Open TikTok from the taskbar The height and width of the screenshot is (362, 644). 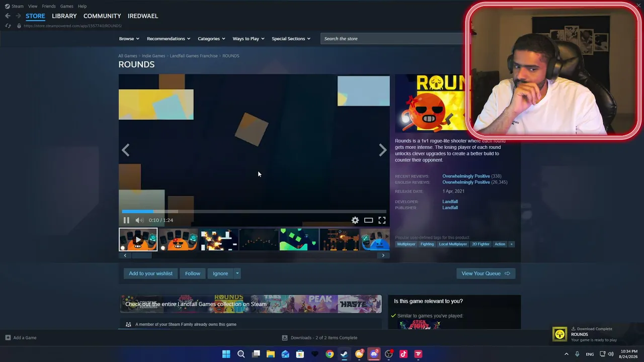point(404,354)
